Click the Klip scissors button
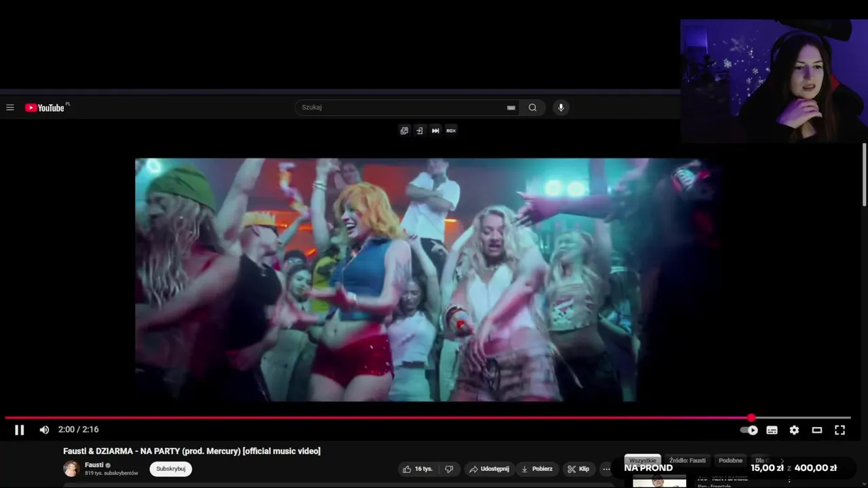This screenshot has height=488, width=868. click(x=579, y=469)
